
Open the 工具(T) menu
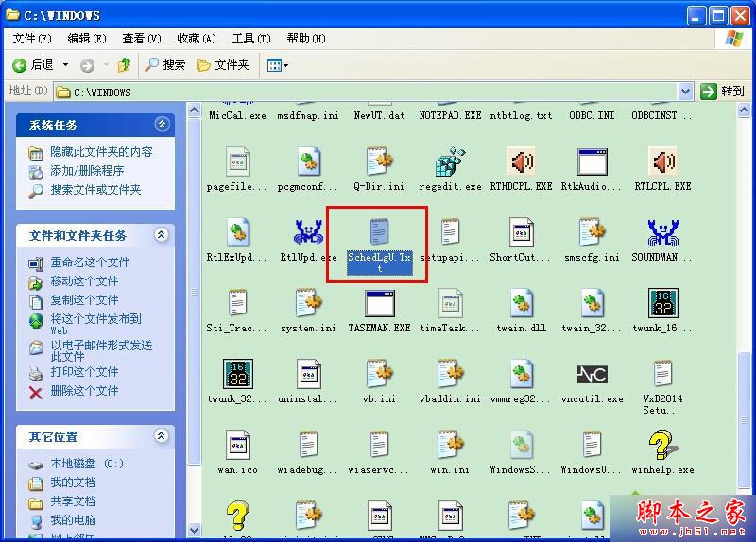click(251, 39)
